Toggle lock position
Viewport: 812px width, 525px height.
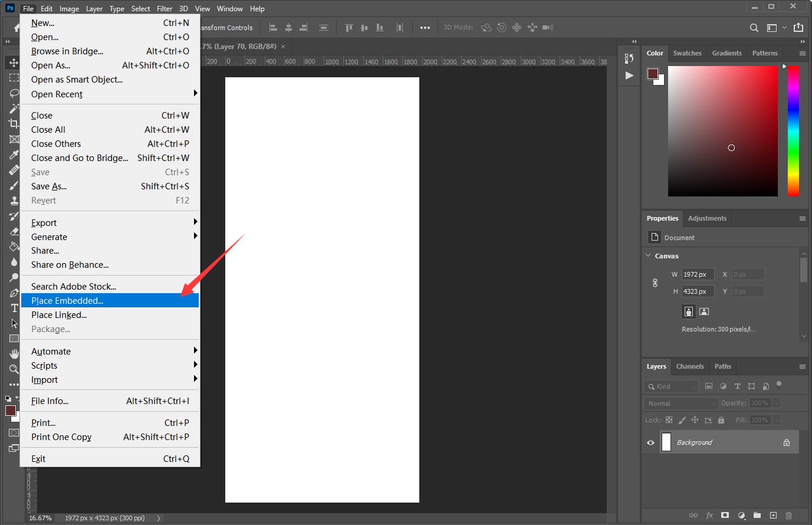[x=695, y=420]
